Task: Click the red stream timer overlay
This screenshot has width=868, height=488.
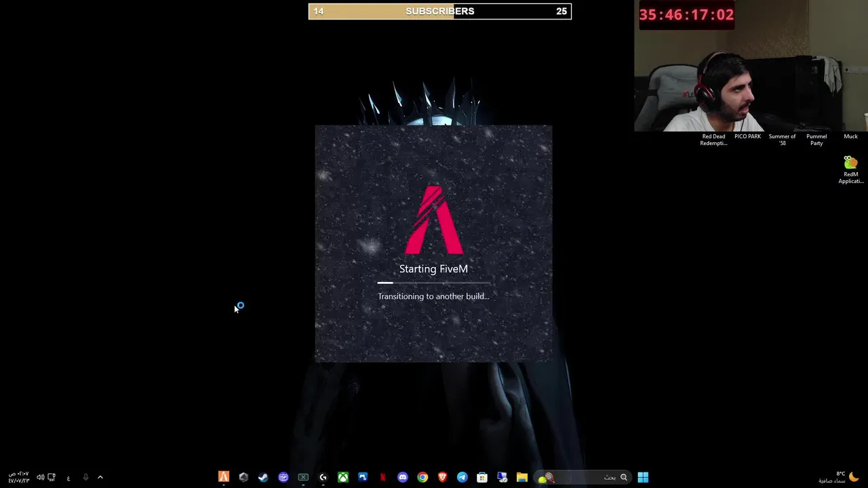Action: (686, 15)
